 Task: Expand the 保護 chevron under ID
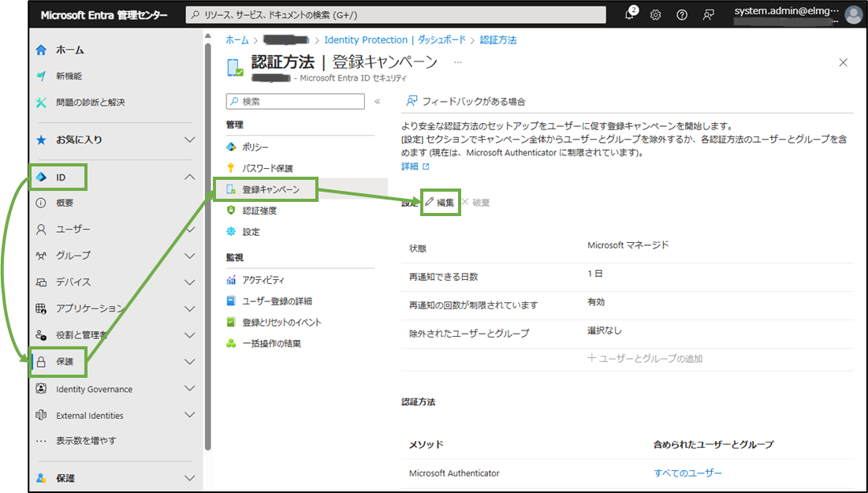[189, 362]
